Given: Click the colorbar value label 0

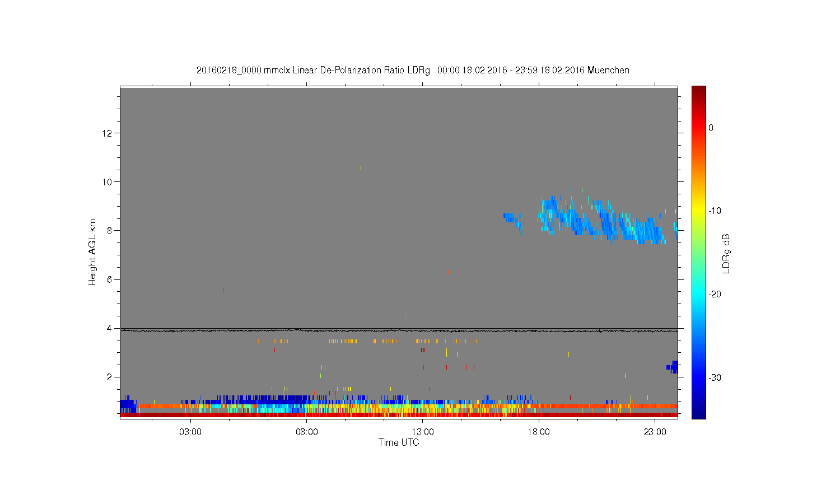Looking at the screenshot, I should click(x=711, y=128).
